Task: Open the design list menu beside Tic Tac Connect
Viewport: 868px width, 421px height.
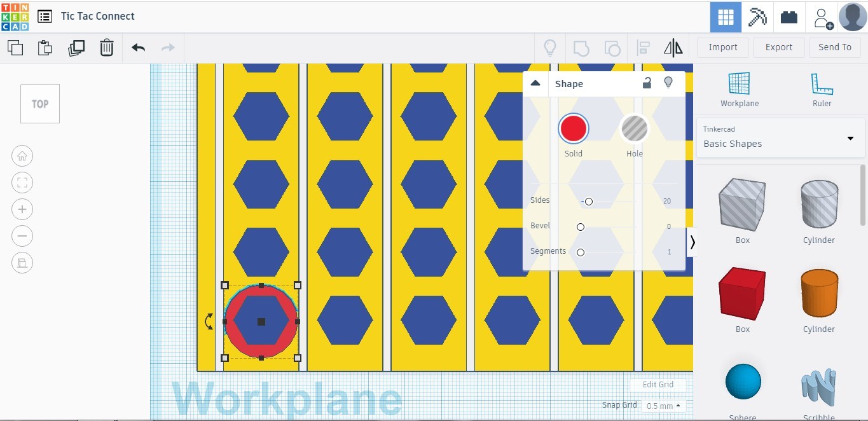Action: tap(44, 16)
